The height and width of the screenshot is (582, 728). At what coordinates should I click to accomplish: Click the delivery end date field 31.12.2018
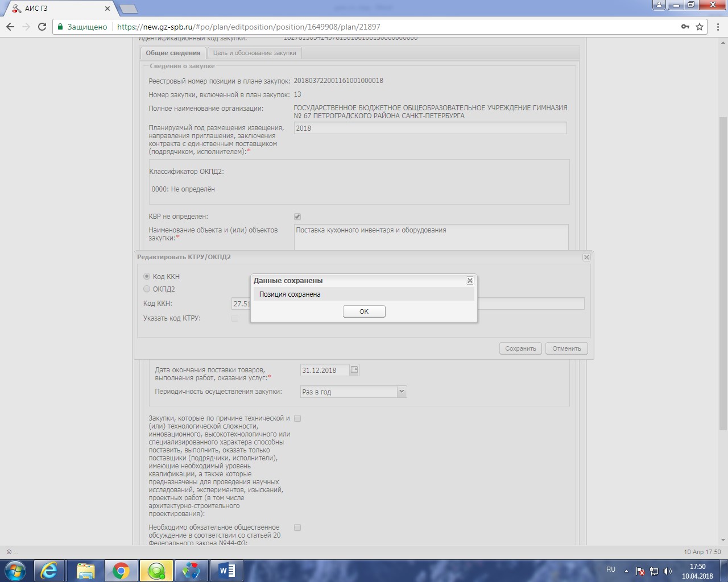pyautogui.click(x=324, y=370)
